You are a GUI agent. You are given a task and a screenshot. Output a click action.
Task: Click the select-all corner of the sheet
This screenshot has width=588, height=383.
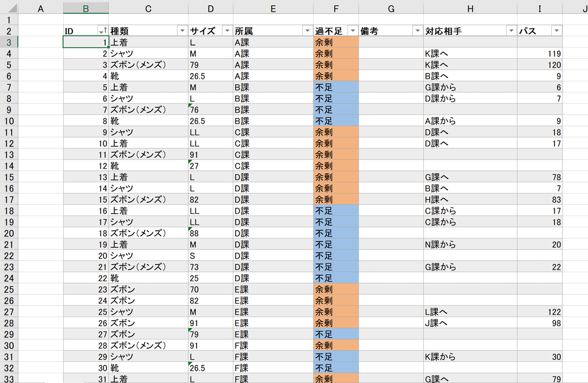(x=9, y=7)
